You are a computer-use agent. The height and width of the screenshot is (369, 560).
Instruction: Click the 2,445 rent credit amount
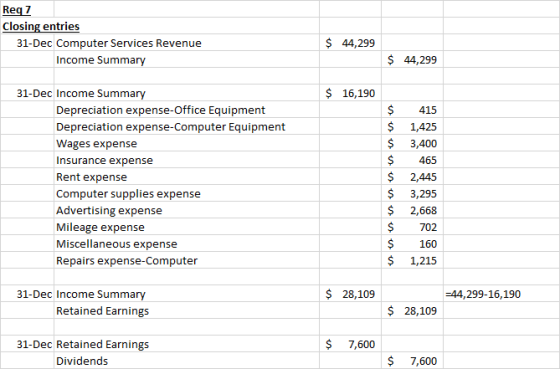pos(412,177)
